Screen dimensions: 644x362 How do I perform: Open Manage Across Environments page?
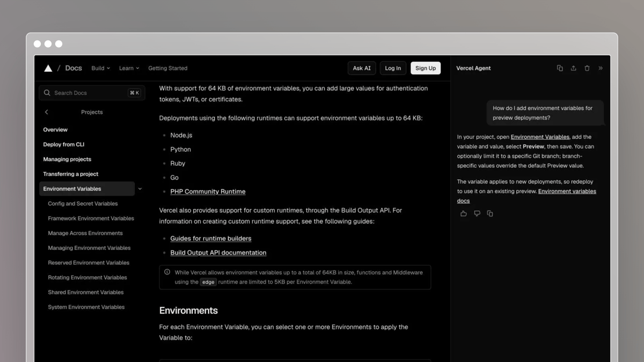pos(85,233)
